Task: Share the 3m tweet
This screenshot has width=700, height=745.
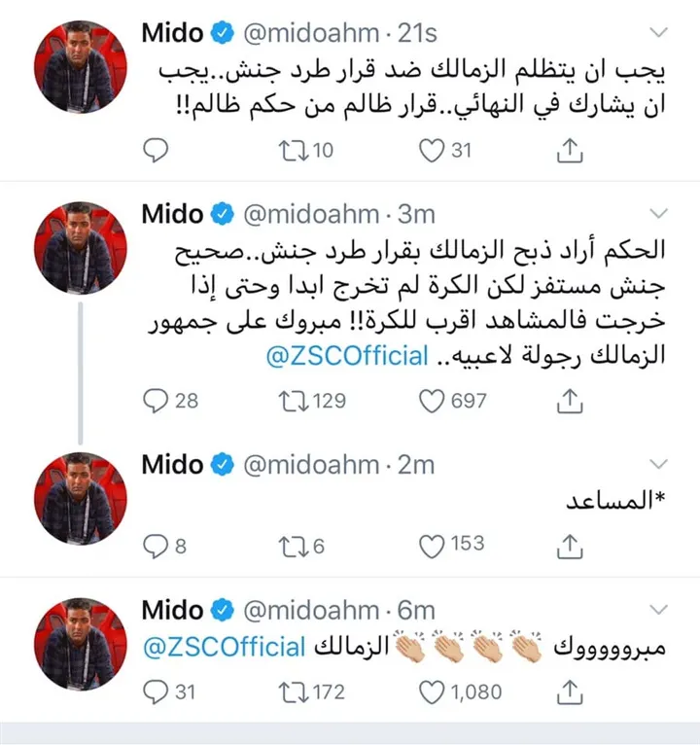Action: click(x=572, y=399)
